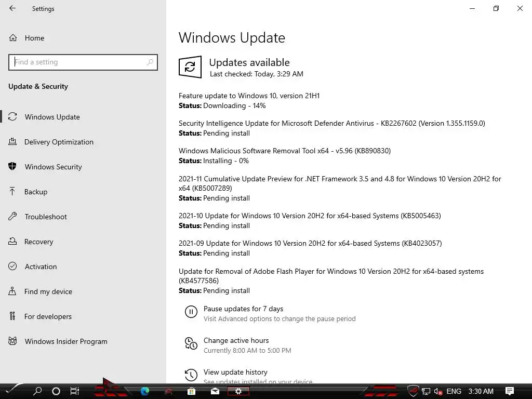Open Cortana circle on the taskbar

click(56, 391)
